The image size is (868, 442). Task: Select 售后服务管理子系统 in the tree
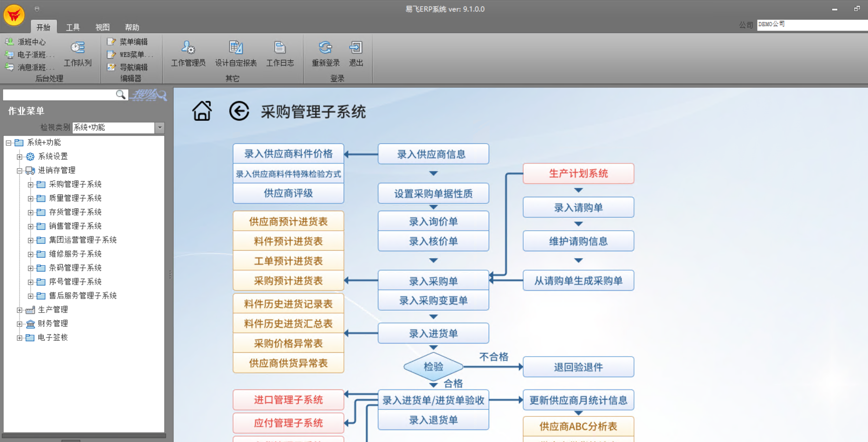point(83,296)
